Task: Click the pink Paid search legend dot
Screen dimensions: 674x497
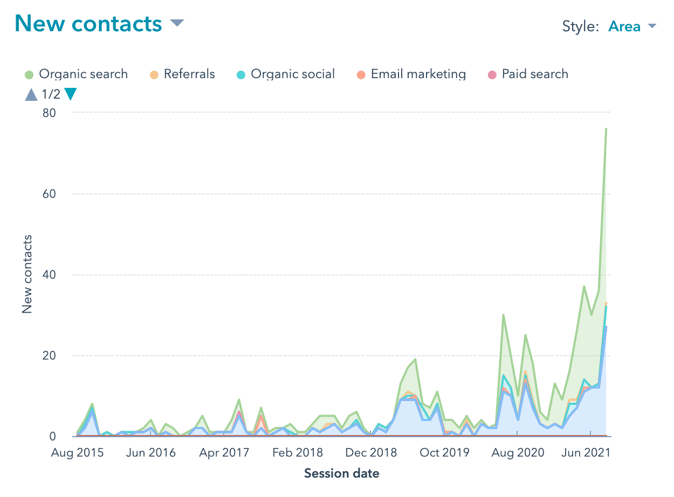Action: [x=492, y=75]
